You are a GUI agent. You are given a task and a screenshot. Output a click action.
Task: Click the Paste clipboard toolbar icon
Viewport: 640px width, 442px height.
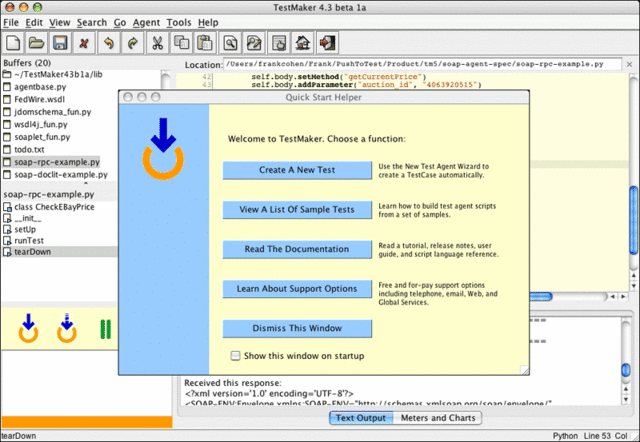coord(205,43)
